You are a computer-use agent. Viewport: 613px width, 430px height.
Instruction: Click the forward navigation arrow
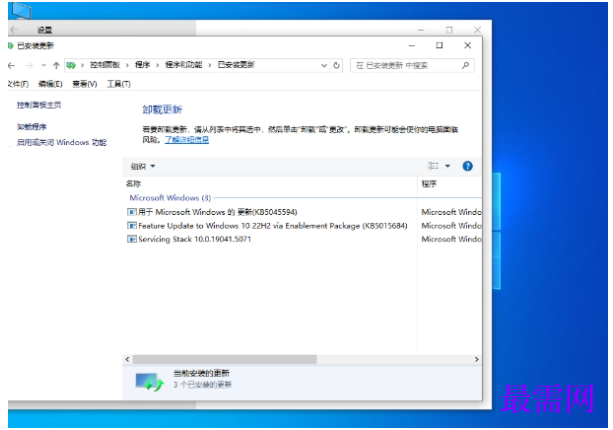coord(29,66)
